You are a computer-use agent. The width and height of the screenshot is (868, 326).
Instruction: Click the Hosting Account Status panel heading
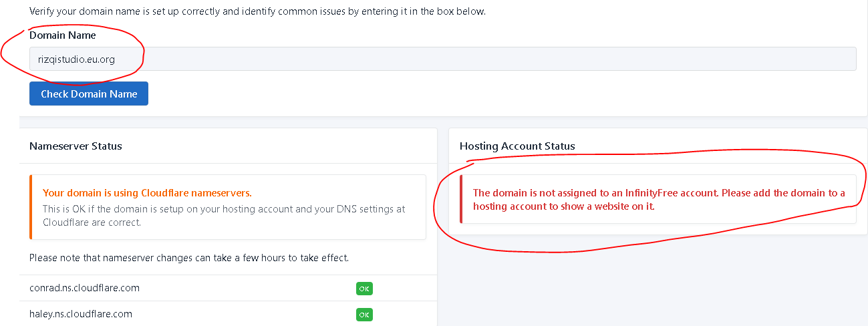[517, 146]
